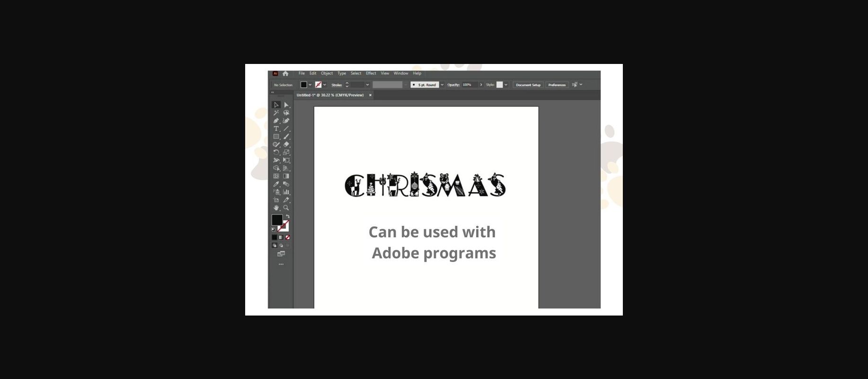
Task: Pick the Gradient tool
Action: point(286,176)
